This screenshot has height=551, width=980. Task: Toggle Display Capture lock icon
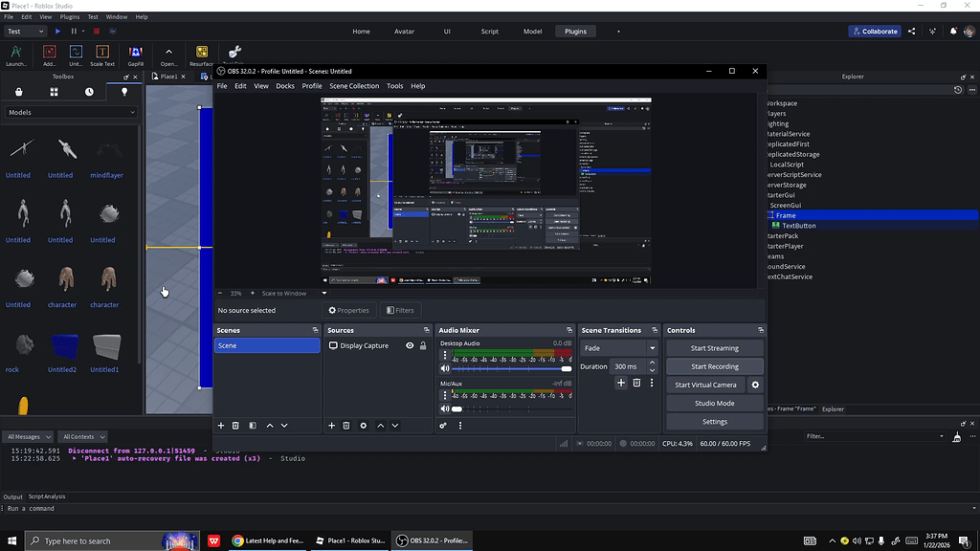pos(423,345)
